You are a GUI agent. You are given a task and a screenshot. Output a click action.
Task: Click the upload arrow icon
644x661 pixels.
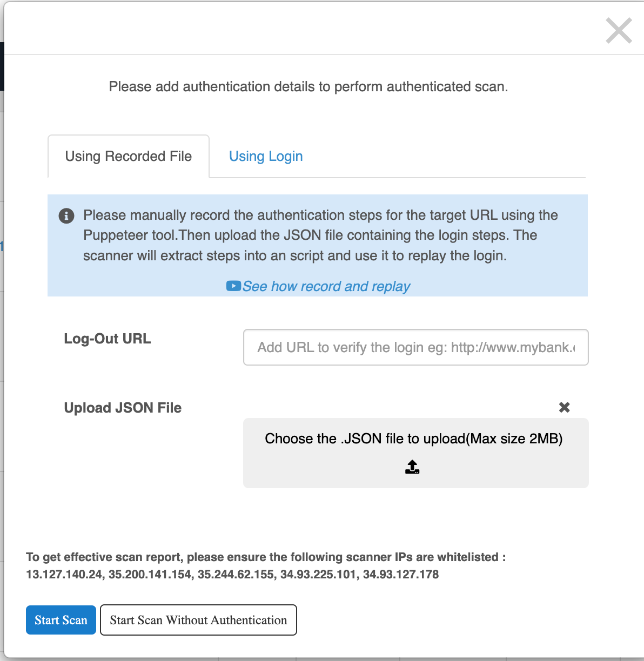(x=412, y=467)
